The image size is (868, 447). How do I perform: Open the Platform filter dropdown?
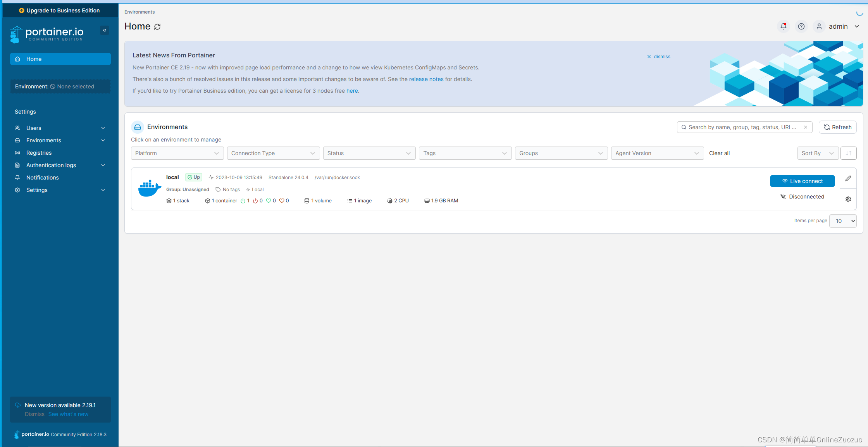click(177, 153)
